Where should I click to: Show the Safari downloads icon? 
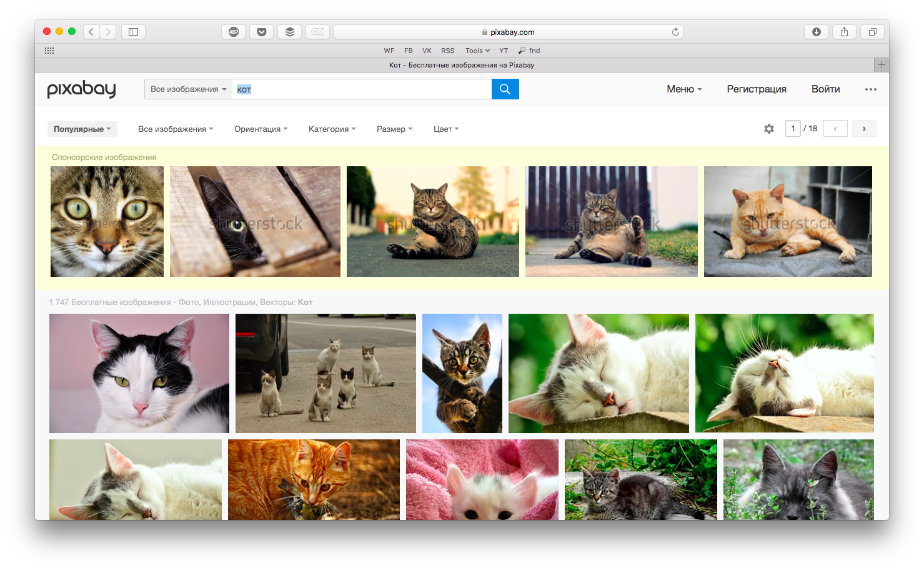[816, 32]
